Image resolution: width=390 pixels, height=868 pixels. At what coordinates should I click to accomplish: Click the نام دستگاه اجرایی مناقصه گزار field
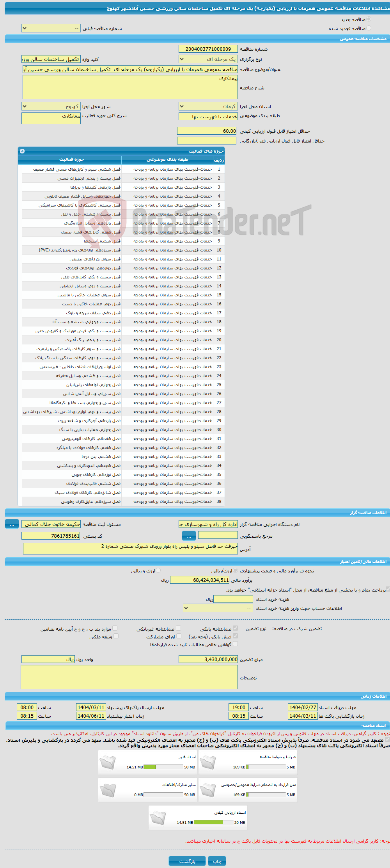coord(208,524)
